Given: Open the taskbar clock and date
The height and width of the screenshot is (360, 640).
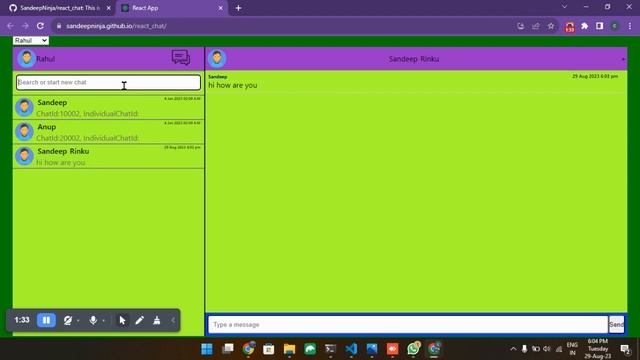Looking at the screenshot, I should coord(598,349).
